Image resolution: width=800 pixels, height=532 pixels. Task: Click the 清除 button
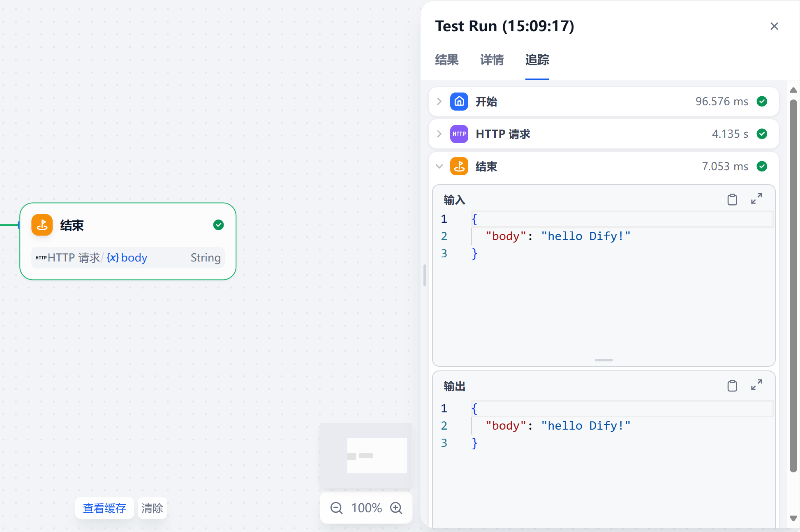pos(152,508)
